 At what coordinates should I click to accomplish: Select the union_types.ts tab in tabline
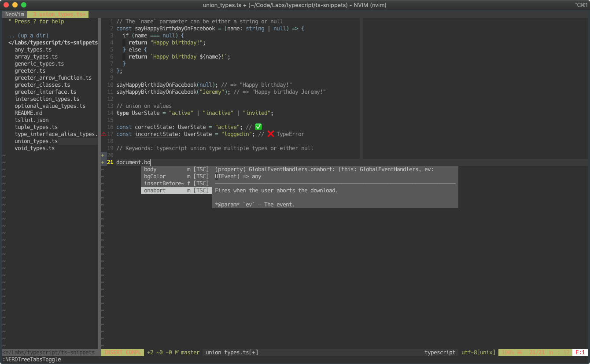coord(58,15)
